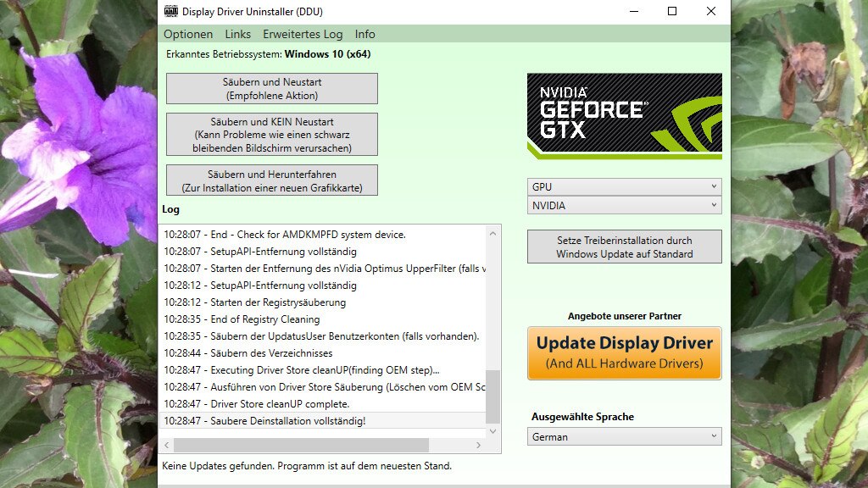
Task: Select log line 'Starten der Entfernung des nVidia Optimus'
Action: pos(323,269)
